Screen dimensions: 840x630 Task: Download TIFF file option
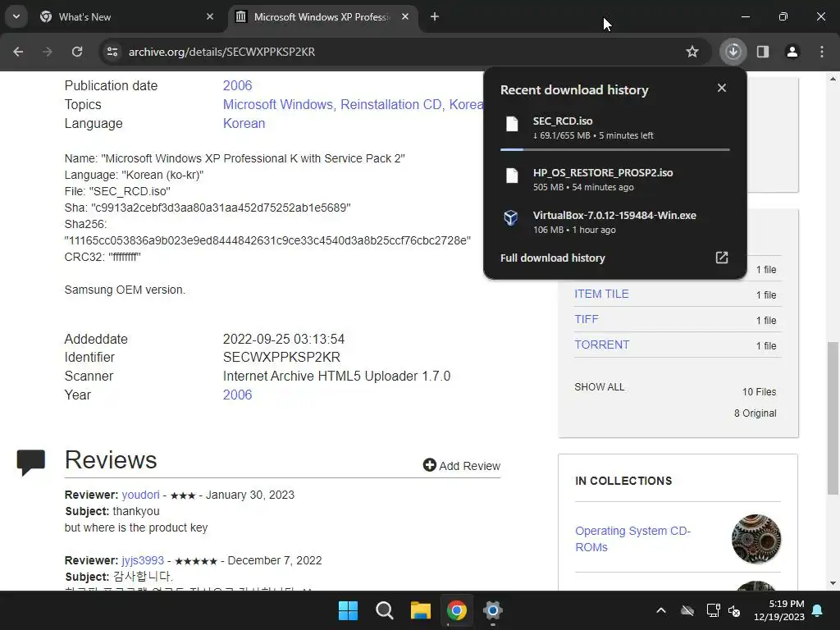point(586,319)
